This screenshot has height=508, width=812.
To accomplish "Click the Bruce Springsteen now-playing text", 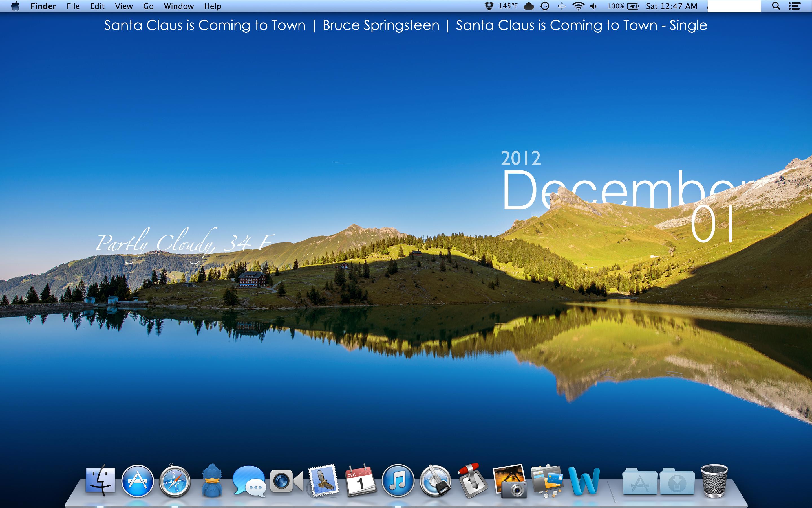I will (x=381, y=25).
